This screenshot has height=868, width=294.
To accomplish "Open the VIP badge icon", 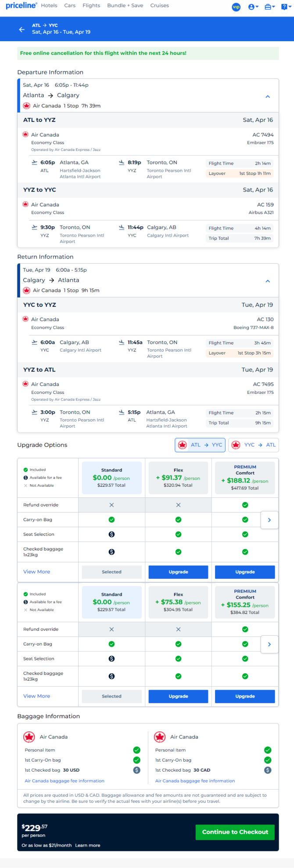I will click(x=236, y=7).
